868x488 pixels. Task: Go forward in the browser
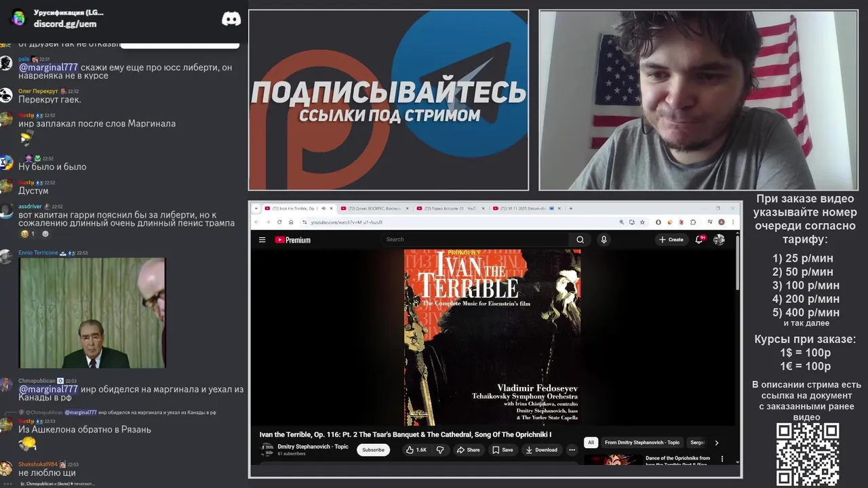268,222
